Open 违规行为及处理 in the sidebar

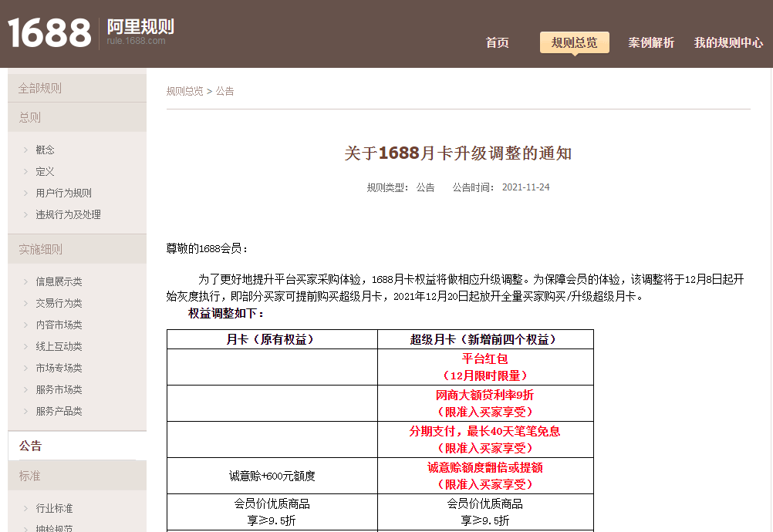[68, 215]
